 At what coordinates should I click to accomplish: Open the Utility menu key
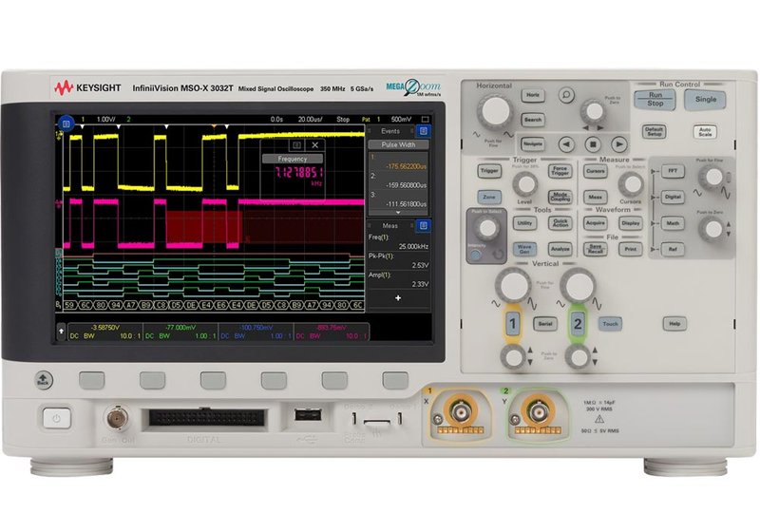(x=524, y=223)
